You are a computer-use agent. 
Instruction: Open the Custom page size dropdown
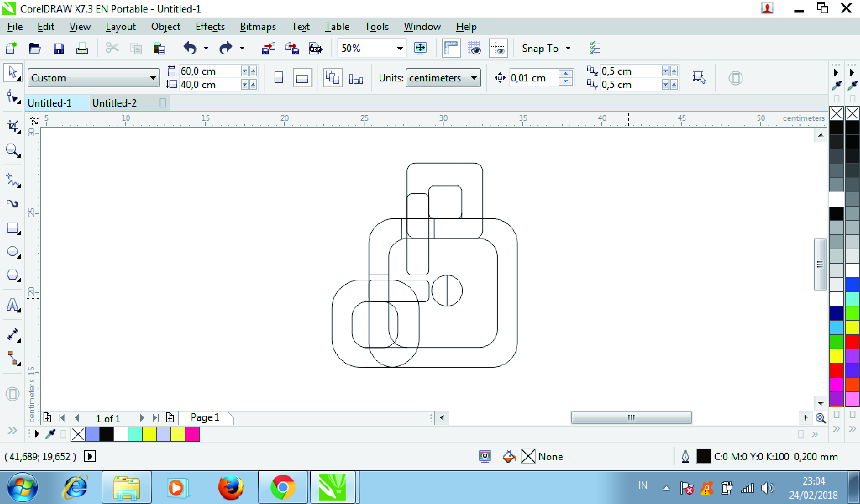[x=153, y=78]
